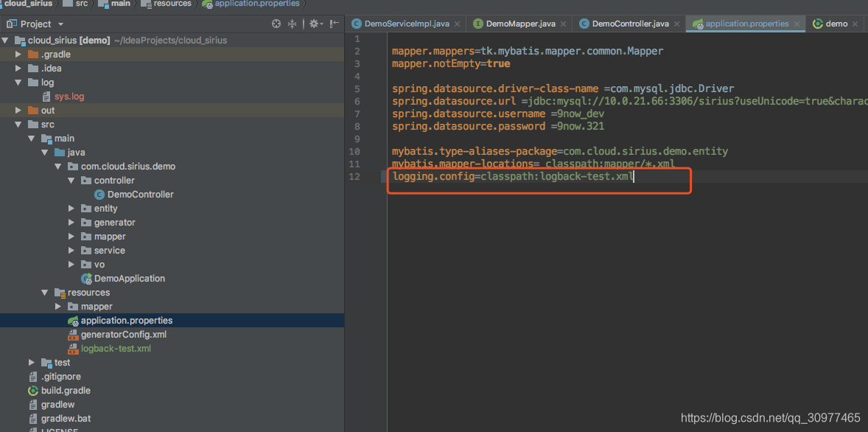Switch to the demo tab
This screenshot has height=432, width=868.
pos(836,24)
